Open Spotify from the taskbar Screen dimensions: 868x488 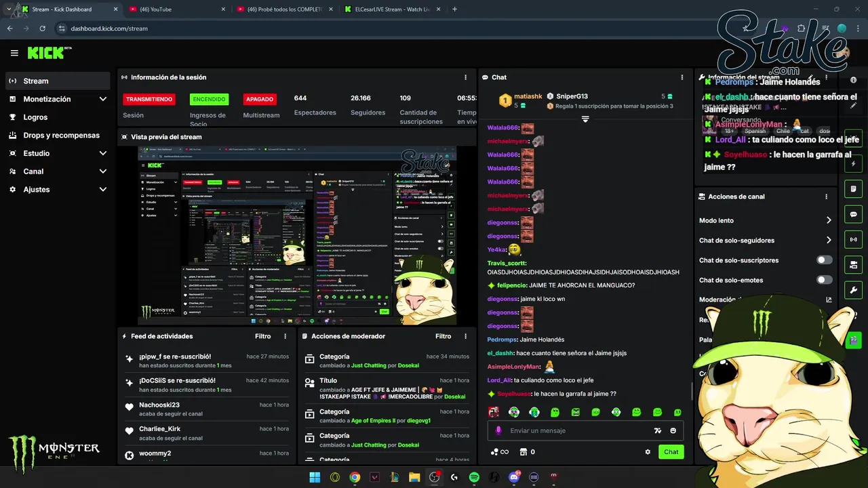[474, 477]
